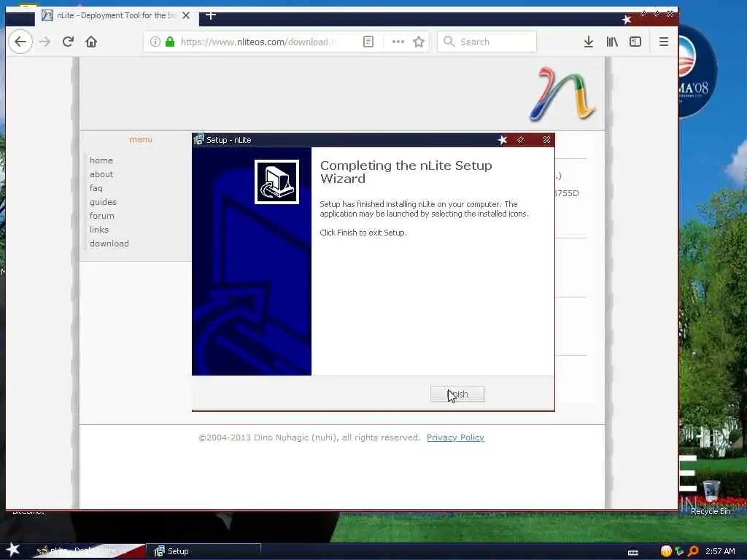Image resolution: width=747 pixels, height=560 pixels.
Task: Switch to the Setup taskbar button
Action: click(204, 551)
